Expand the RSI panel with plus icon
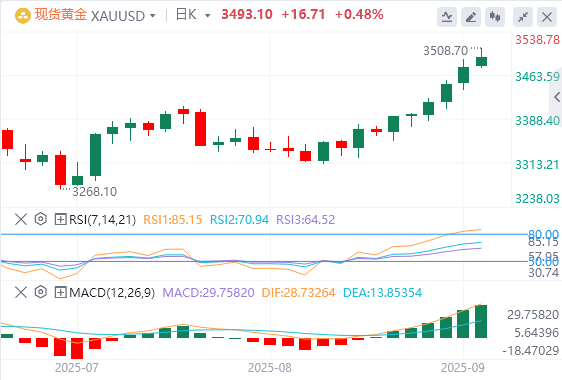 tap(60, 219)
